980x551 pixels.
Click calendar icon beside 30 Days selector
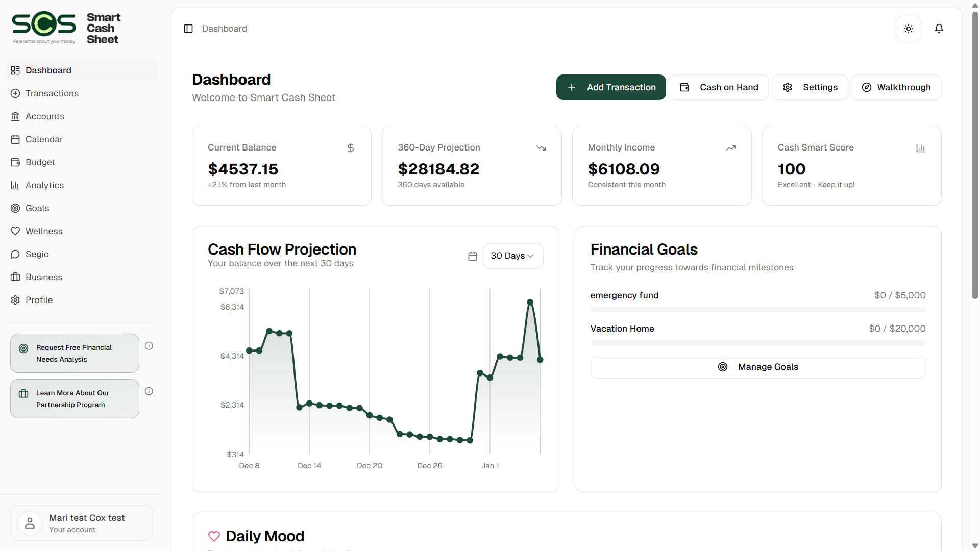point(473,256)
